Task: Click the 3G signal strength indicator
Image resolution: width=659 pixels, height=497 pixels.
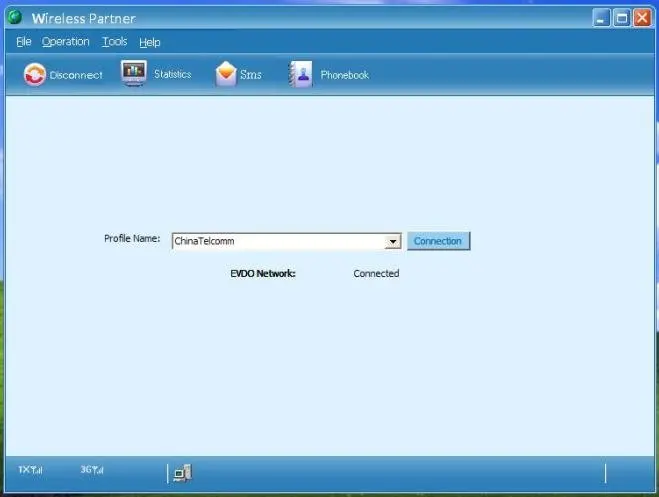Action: point(92,470)
